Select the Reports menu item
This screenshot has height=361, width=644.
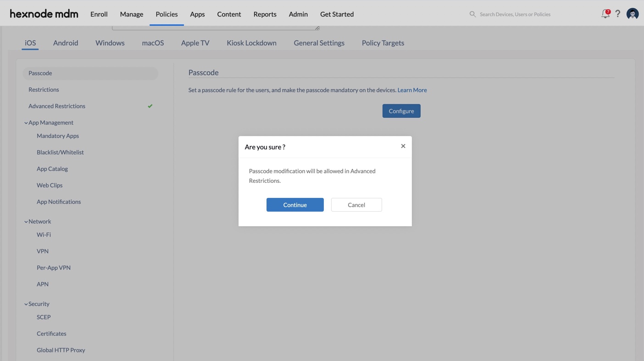pyautogui.click(x=265, y=14)
